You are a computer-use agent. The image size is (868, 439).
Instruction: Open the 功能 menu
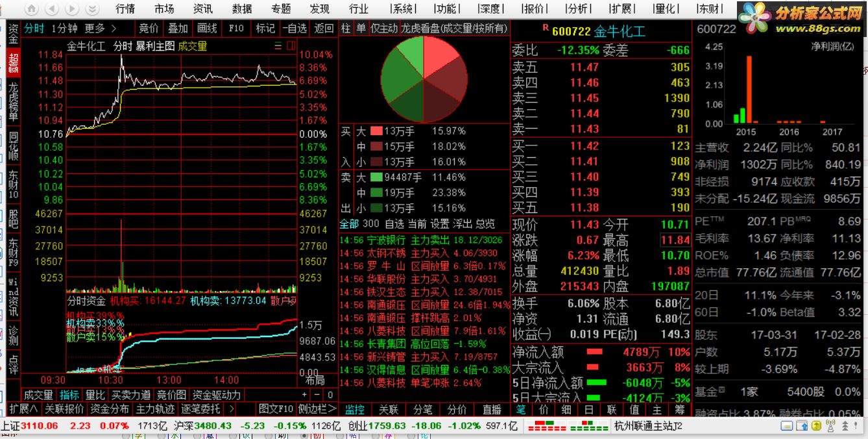coord(446,8)
